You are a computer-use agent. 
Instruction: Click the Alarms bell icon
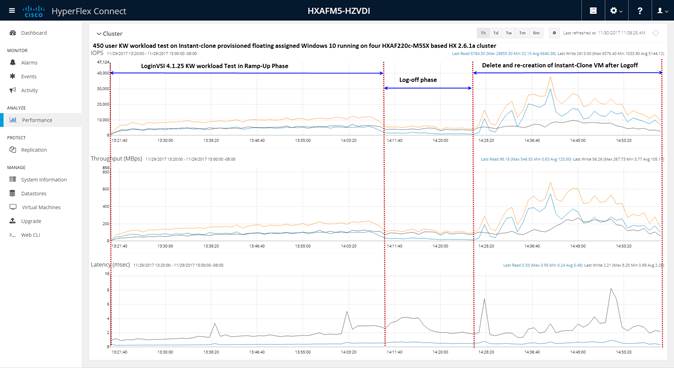12,62
